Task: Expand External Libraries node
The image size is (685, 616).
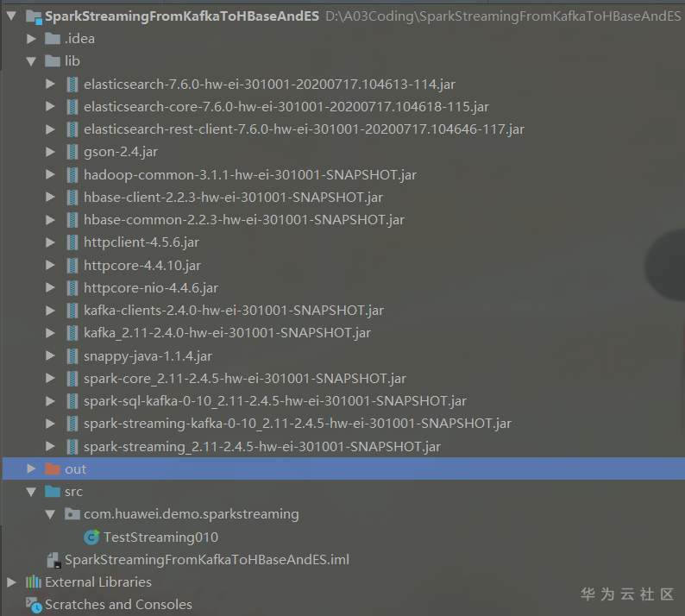Action: coord(12,582)
